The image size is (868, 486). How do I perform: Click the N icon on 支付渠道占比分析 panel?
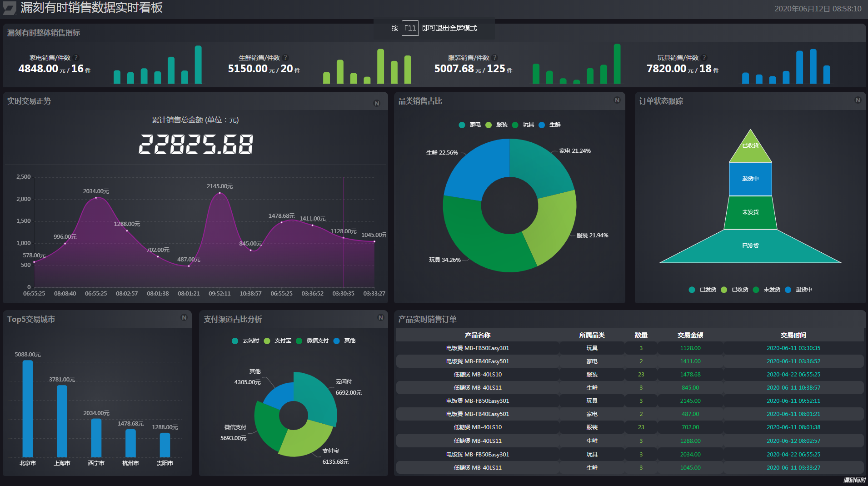(381, 318)
